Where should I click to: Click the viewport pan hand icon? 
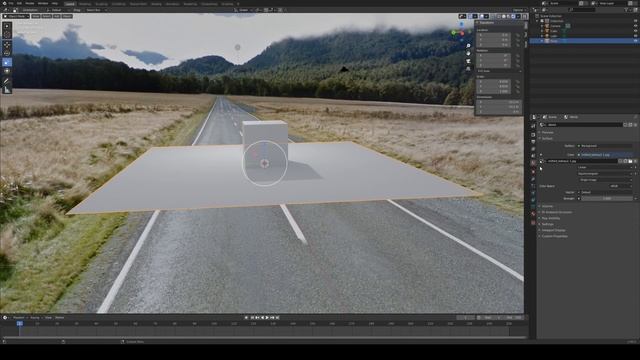point(468,53)
